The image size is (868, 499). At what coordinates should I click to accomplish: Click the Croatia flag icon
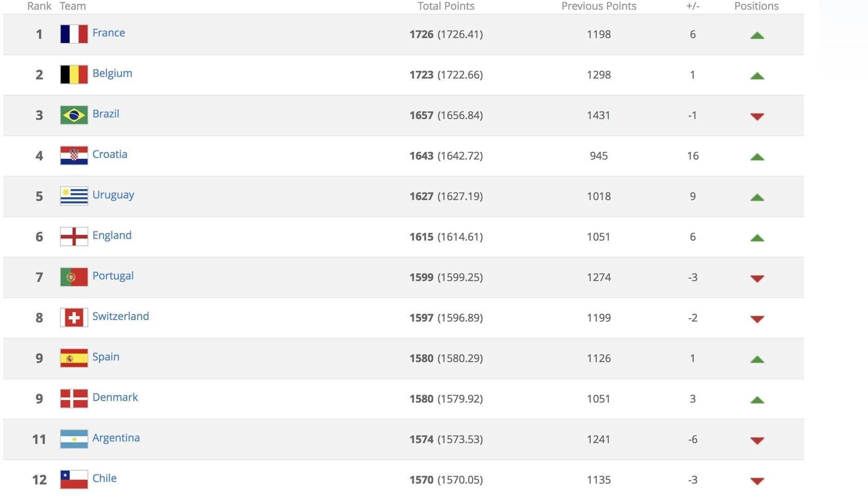(74, 156)
